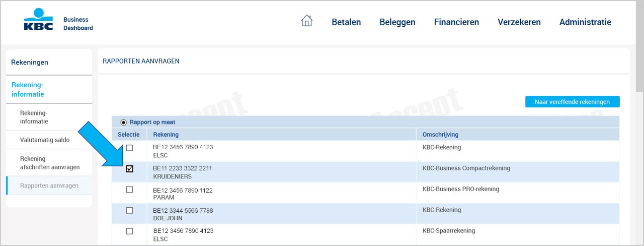Open the Administratie menu
This screenshot has width=644, height=246.
coord(585,22)
